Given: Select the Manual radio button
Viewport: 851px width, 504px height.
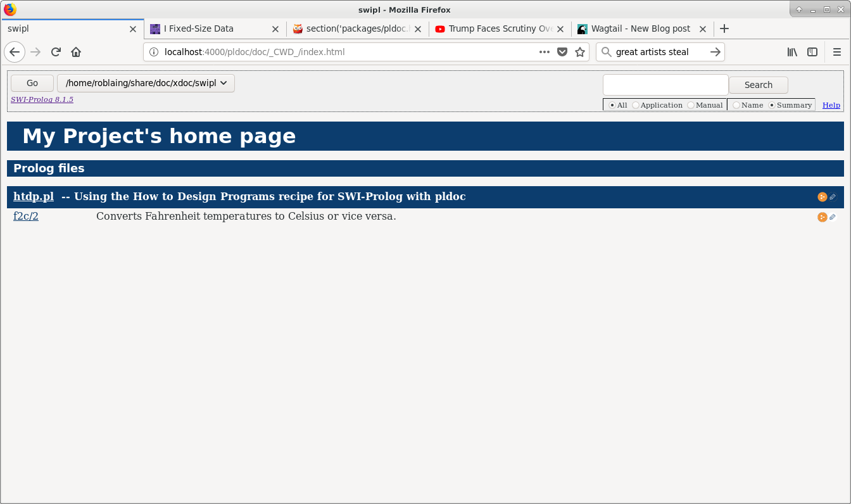Looking at the screenshot, I should tap(691, 105).
